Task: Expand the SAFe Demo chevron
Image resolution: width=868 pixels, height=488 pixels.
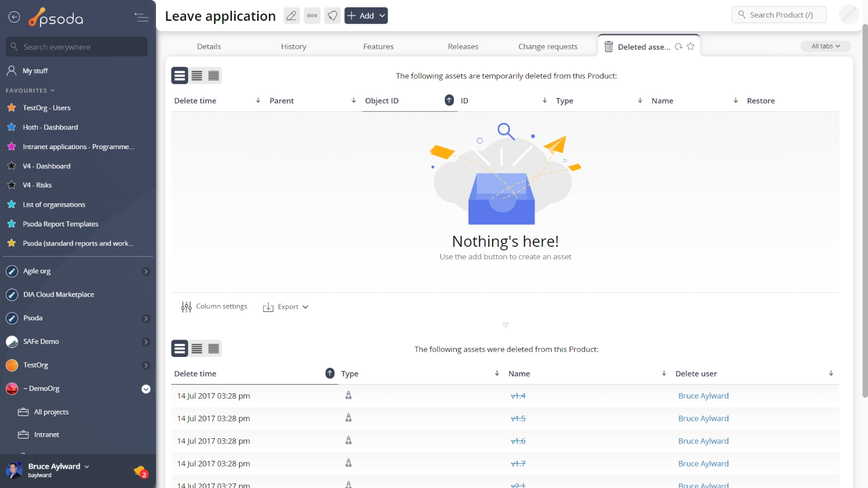Action: 146,342
